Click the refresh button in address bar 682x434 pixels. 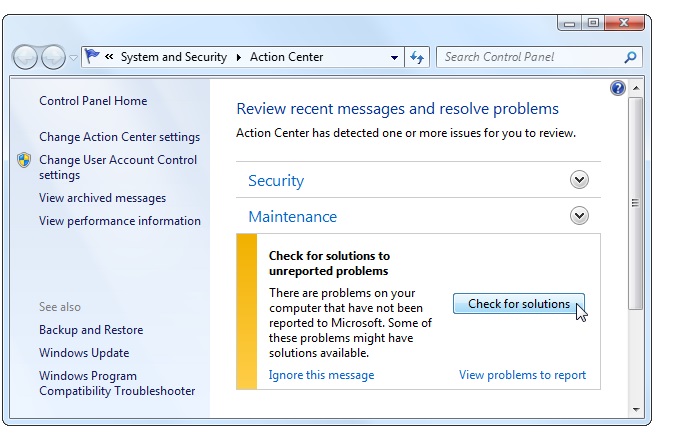tap(417, 57)
